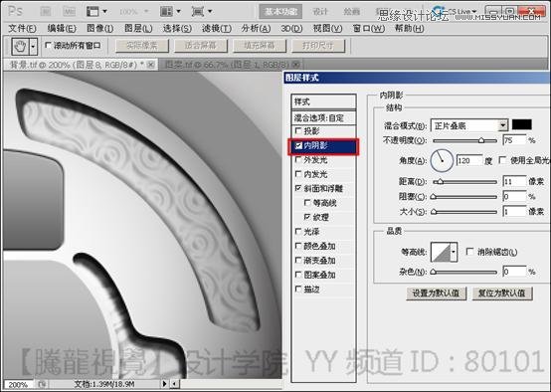551x392 pixels.
Task: Open the 分析(A) menu
Action: (x=256, y=28)
